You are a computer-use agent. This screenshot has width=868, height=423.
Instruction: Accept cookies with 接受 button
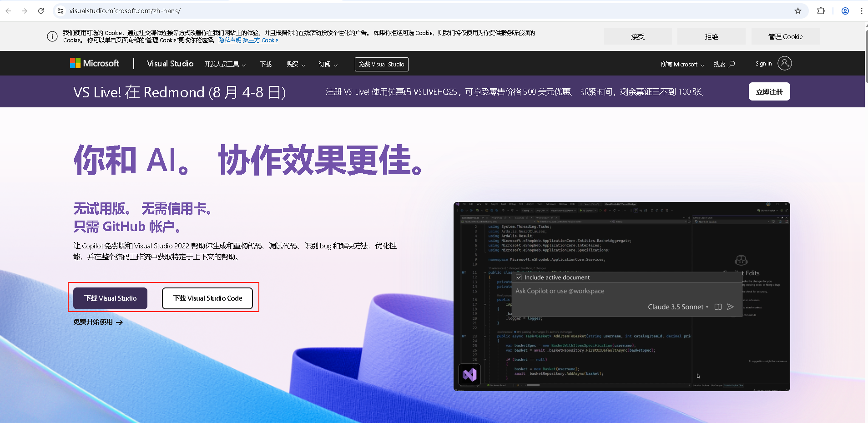(x=638, y=36)
